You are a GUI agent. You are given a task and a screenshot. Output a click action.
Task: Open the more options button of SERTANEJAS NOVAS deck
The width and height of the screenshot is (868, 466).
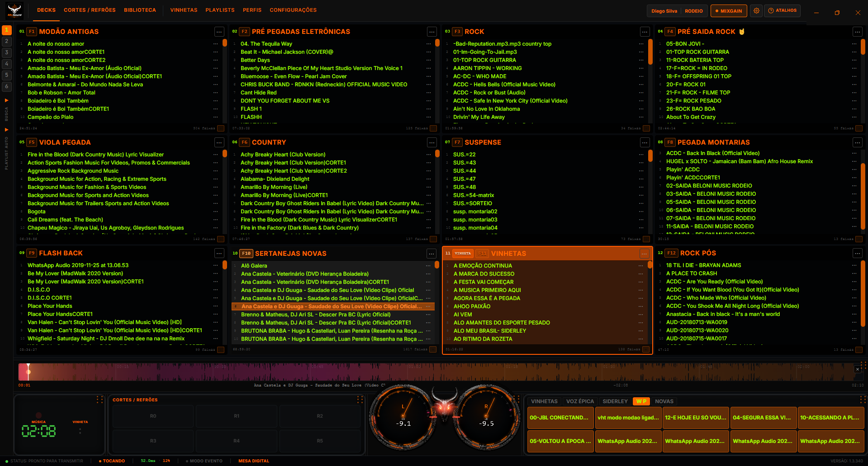(432, 253)
